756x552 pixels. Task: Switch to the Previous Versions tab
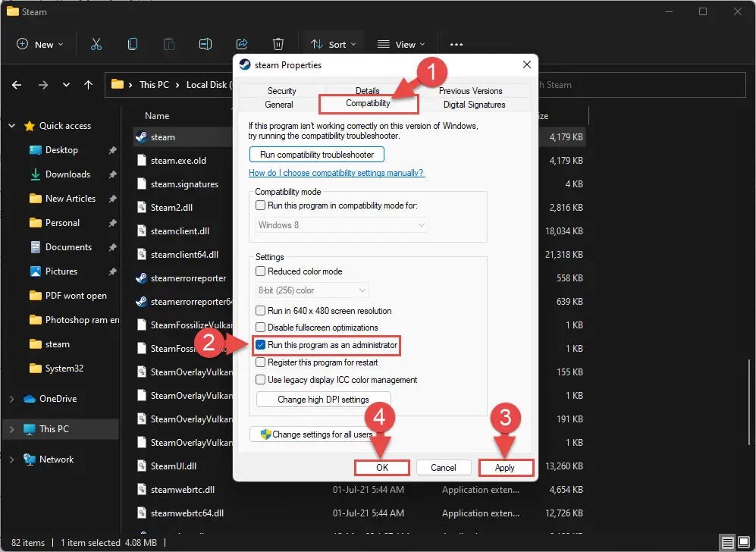(471, 91)
